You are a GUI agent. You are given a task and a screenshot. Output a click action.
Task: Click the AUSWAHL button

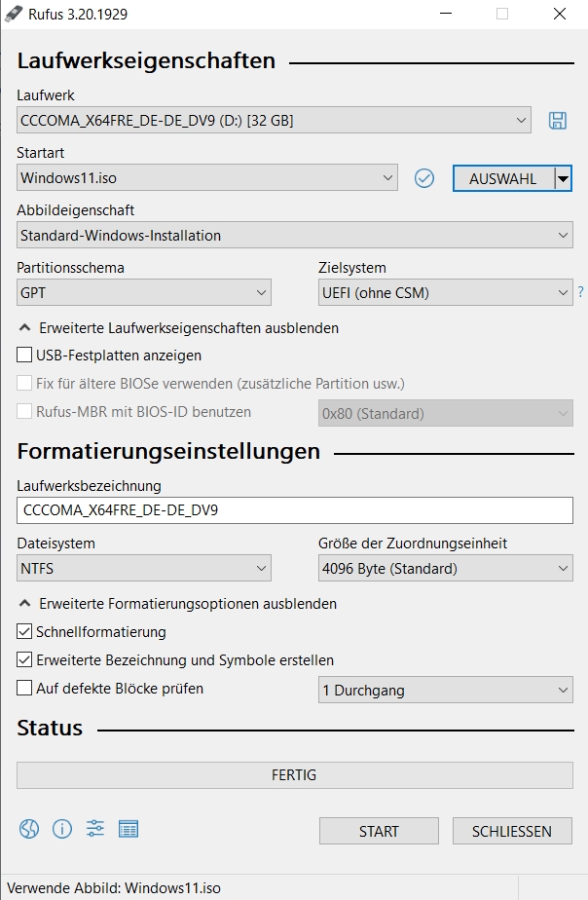click(x=503, y=178)
